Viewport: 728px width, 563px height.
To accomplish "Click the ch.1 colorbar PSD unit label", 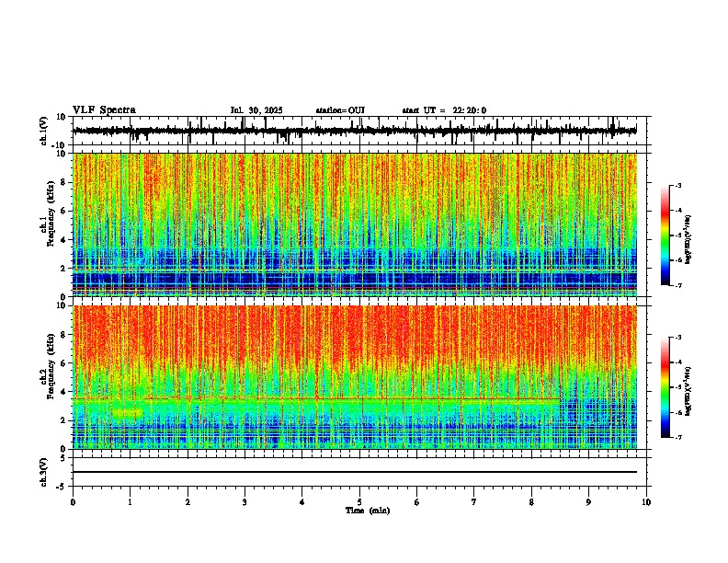I will click(x=688, y=239).
